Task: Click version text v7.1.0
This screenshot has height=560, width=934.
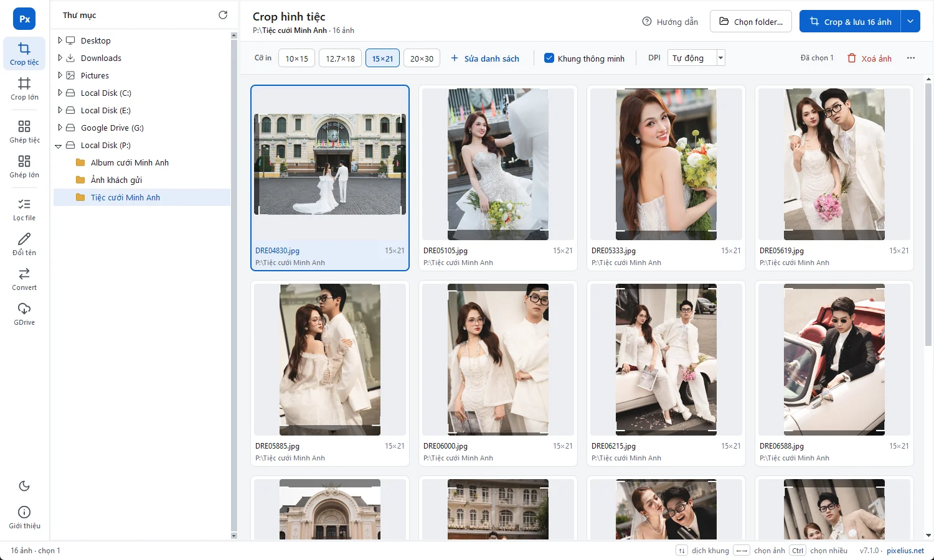Action: pos(869,551)
